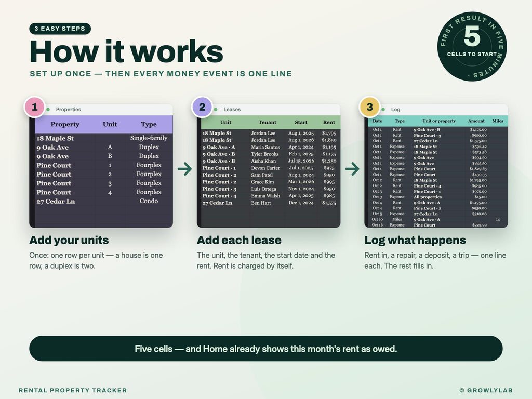Click the '$222.99' amount in Log
The width and height of the screenshot is (532, 399).
point(479,225)
